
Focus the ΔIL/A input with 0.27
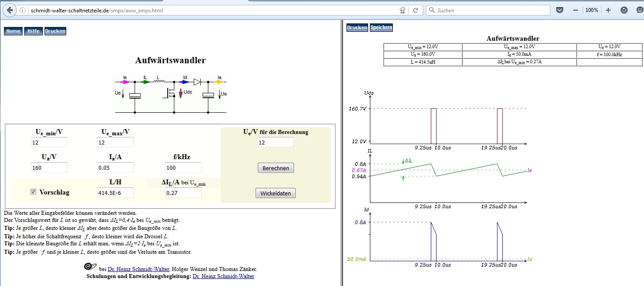(183, 193)
